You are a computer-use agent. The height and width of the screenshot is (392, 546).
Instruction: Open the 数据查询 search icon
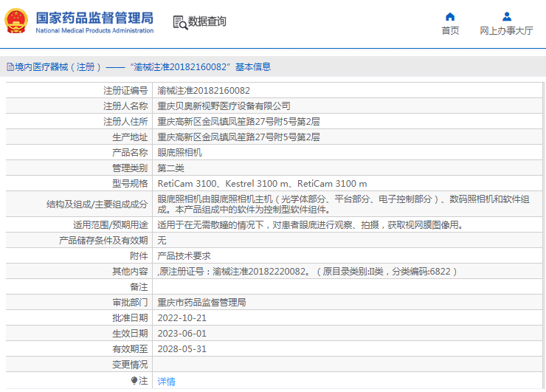(180, 22)
